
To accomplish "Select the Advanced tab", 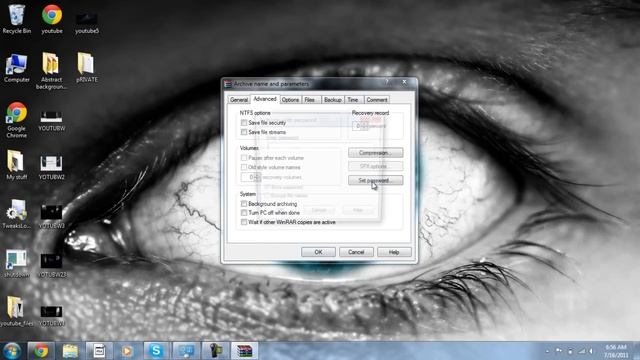I will pos(264,99).
